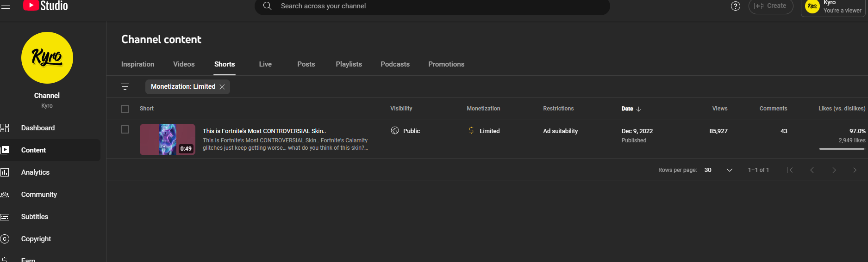This screenshot has width=868, height=262.
Task: Click the last page pagination icon
Action: click(856, 170)
